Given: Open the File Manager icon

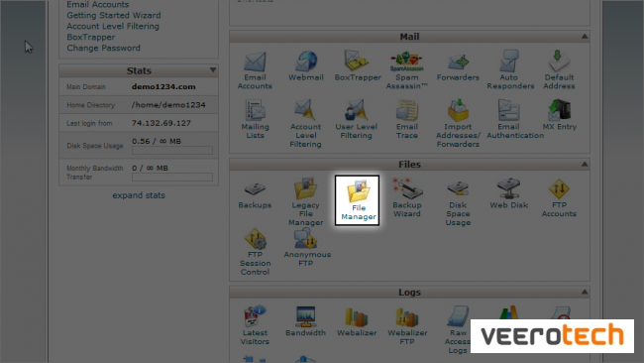Looking at the screenshot, I should 357,200.
